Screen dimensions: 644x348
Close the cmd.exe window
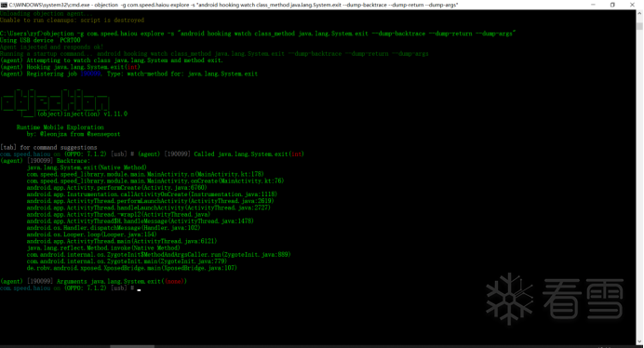[632, 5]
